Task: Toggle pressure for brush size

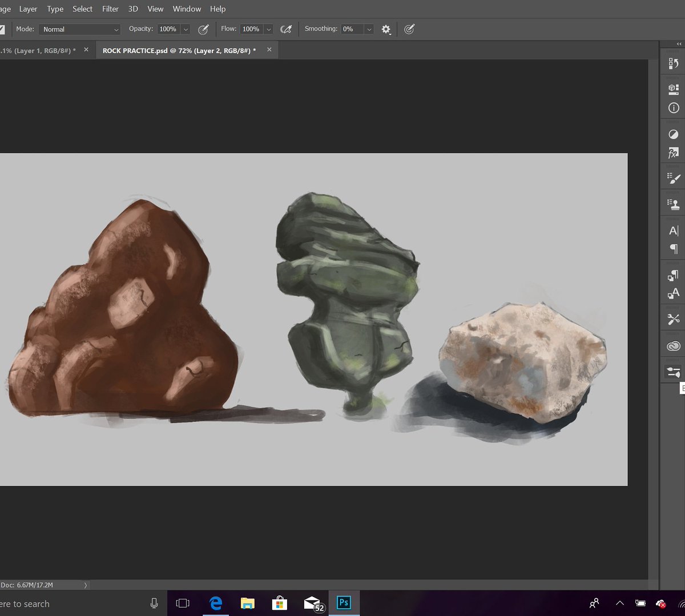Action: (x=409, y=30)
